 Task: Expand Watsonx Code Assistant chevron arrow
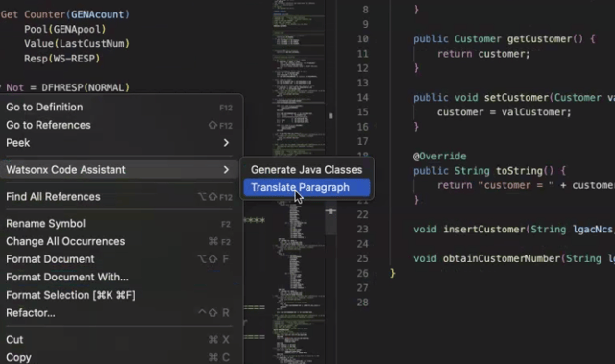(226, 170)
